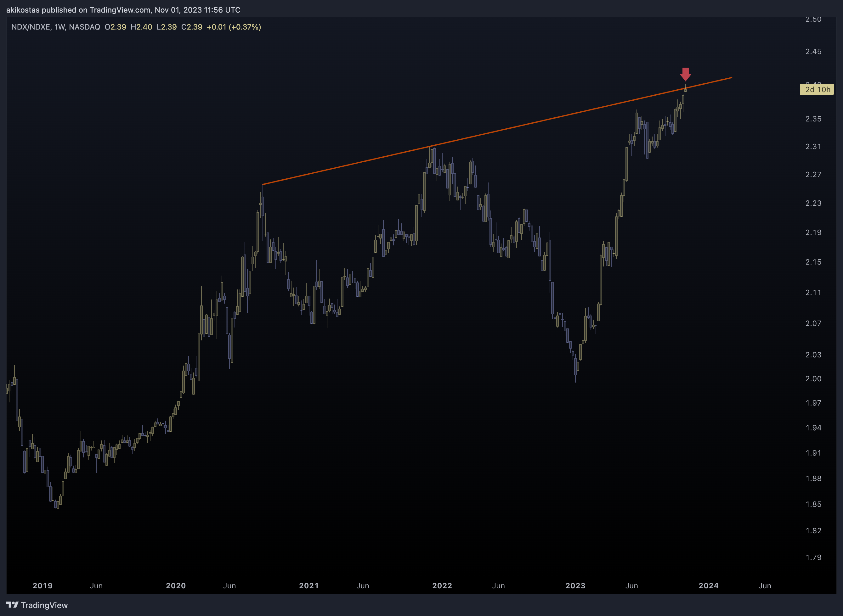Click the NASDAQ exchange label
This screenshot has height=616, width=843.
click(84, 27)
